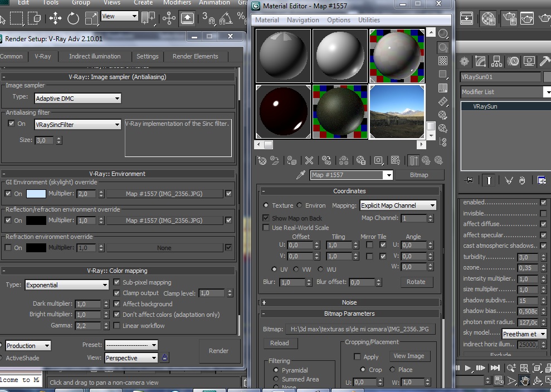Open Material menu in Material Editor
Viewport: 551px width, 392px height.
pyautogui.click(x=267, y=20)
